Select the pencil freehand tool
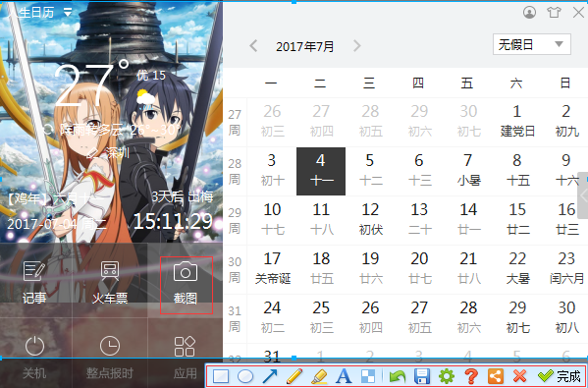This screenshot has height=388, width=588. point(294,376)
